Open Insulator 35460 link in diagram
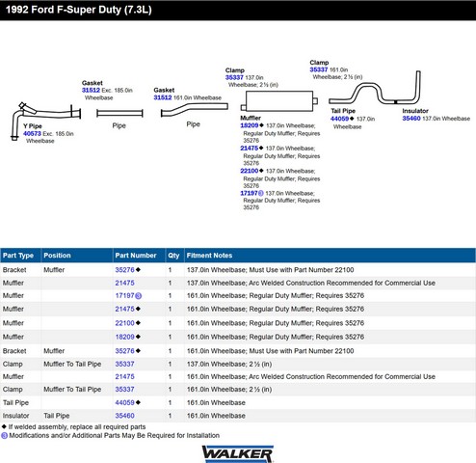The height and width of the screenshot is (463, 476). 411,119
